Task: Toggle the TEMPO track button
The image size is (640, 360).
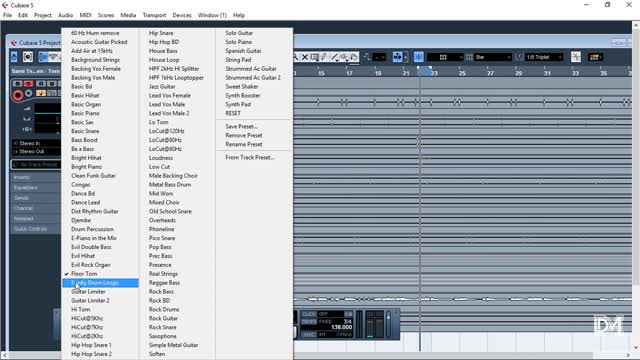Action: (309, 322)
